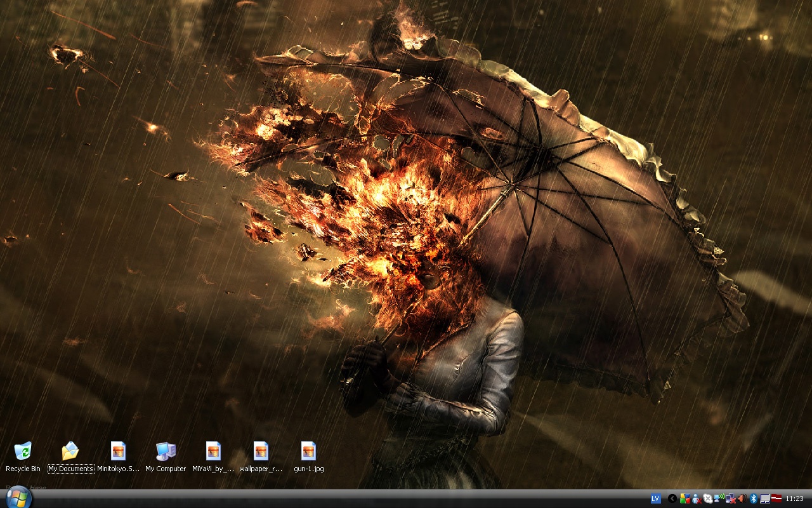Open the Windows Security Center shield tray icon
The width and height of the screenshot is (812, 508).
685,498
